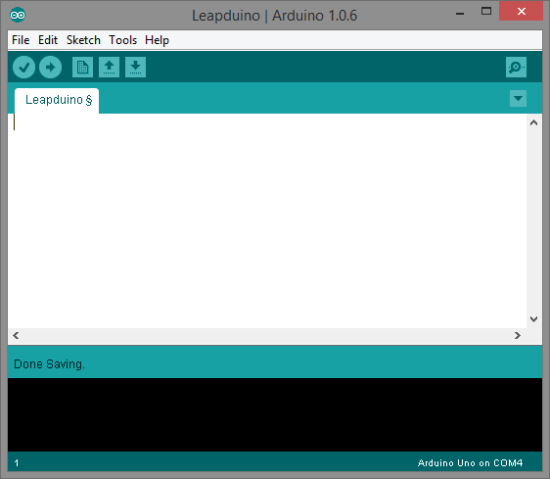Click line number 1 in status bar
Screen dimensions: 550x479
16,463
